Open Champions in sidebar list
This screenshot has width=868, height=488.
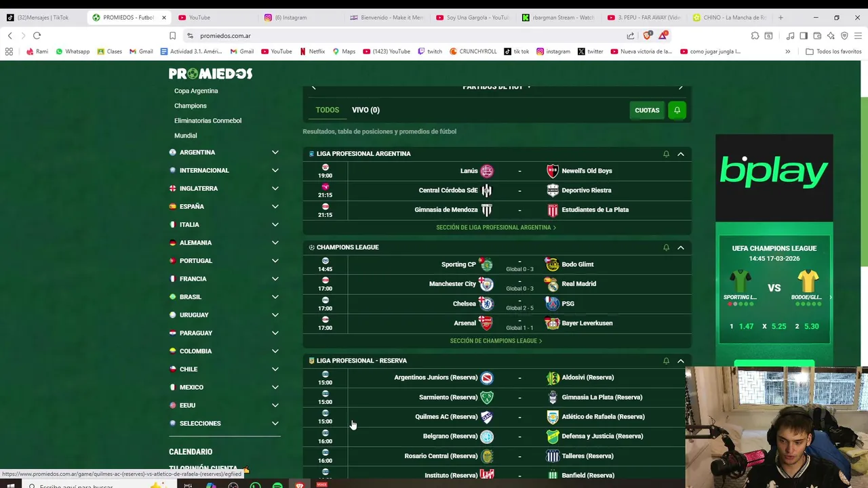(x=191, y=106)
